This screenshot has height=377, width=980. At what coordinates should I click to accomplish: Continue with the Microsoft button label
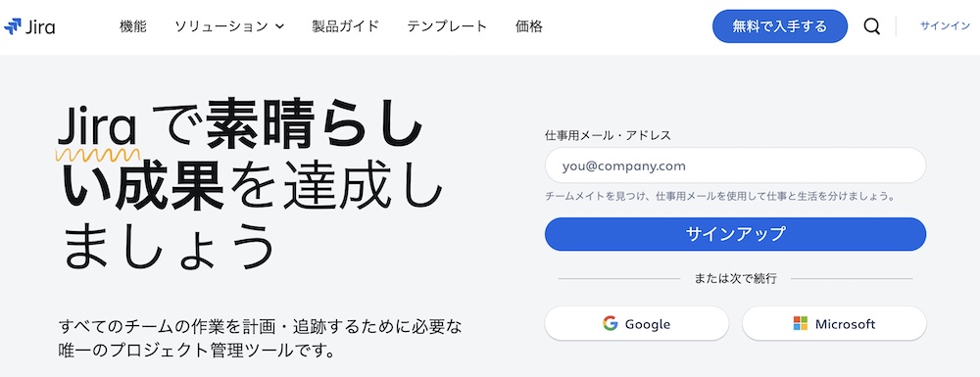click(x=845, y=324)
